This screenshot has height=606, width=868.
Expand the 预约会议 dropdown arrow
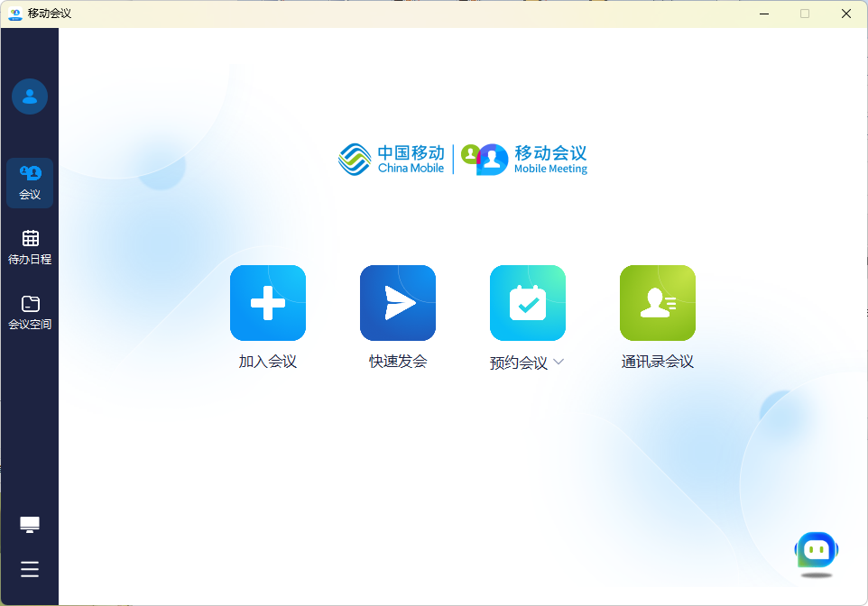[559, 362]
